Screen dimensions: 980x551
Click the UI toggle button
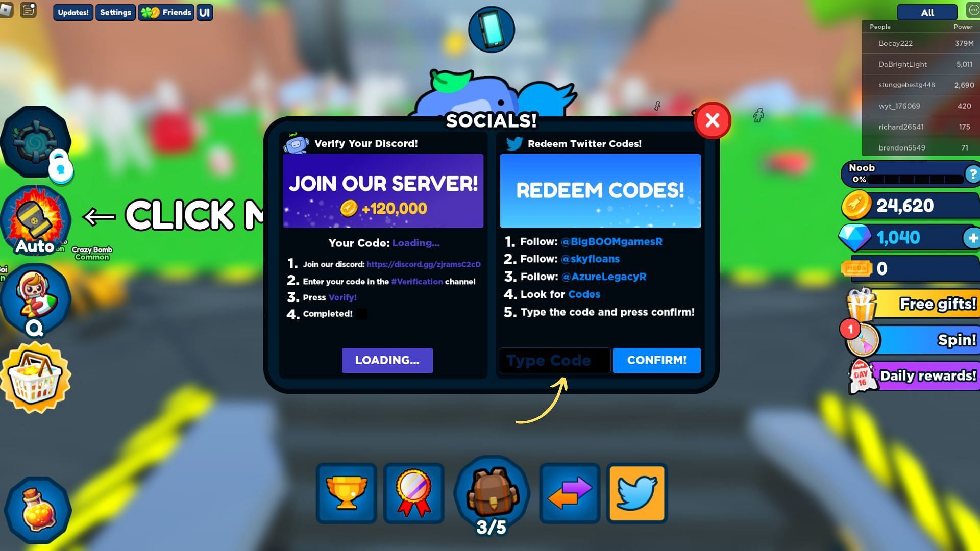pos(204,11)
